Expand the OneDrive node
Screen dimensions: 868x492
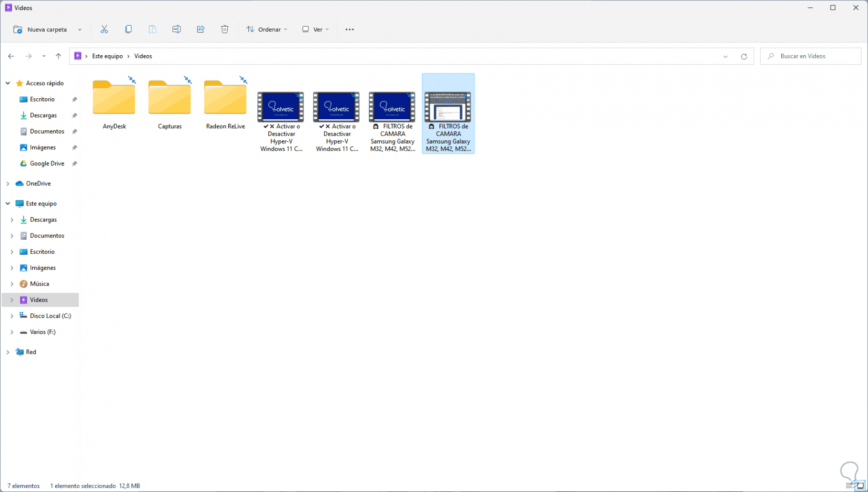(8, 183)
